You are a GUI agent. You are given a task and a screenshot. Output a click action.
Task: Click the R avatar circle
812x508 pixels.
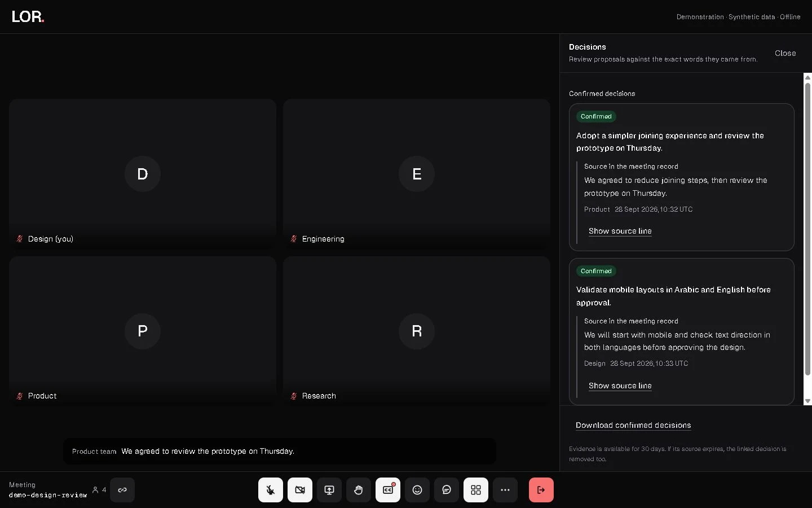tap(417, 331)
